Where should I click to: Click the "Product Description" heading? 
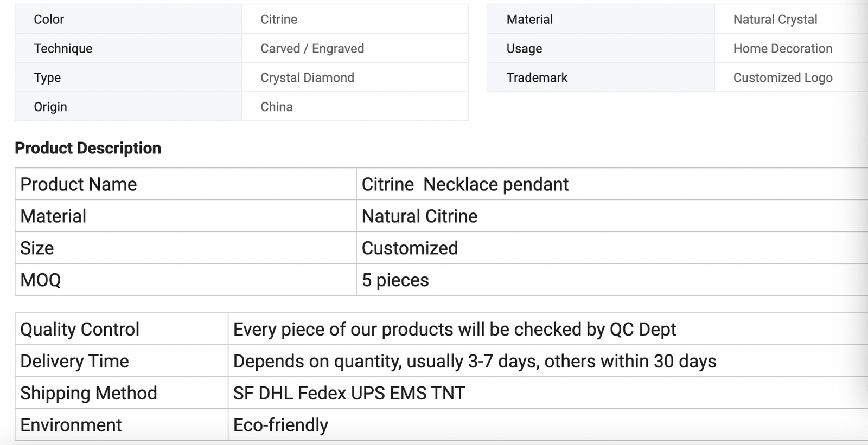tap(88, 148)
